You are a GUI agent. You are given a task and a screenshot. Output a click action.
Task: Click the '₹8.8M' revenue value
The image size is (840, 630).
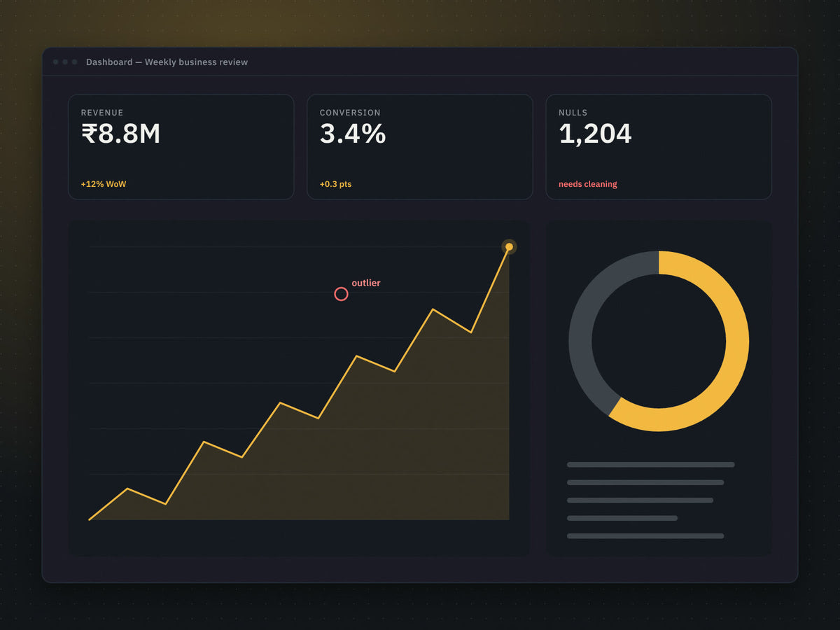pyautogui.click(x=120, y=134)
